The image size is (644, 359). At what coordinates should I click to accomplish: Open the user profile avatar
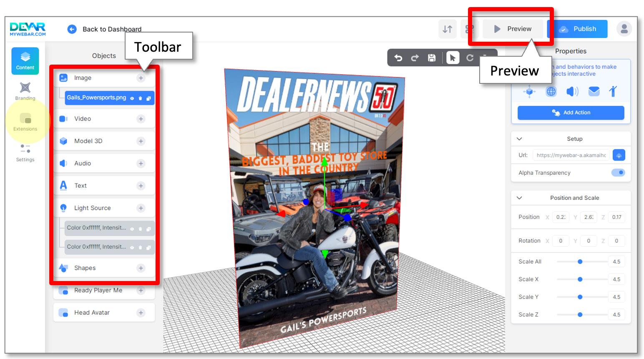click(624, 29)
